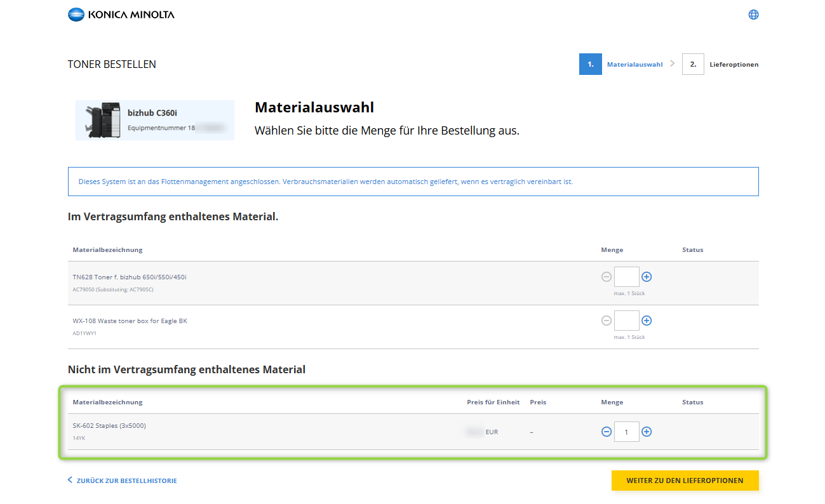Click the Materialauswahl main heading
Image resolution: width=825 pixels, height=504 pixels.
pyautogui.click(x=314, y=107)
